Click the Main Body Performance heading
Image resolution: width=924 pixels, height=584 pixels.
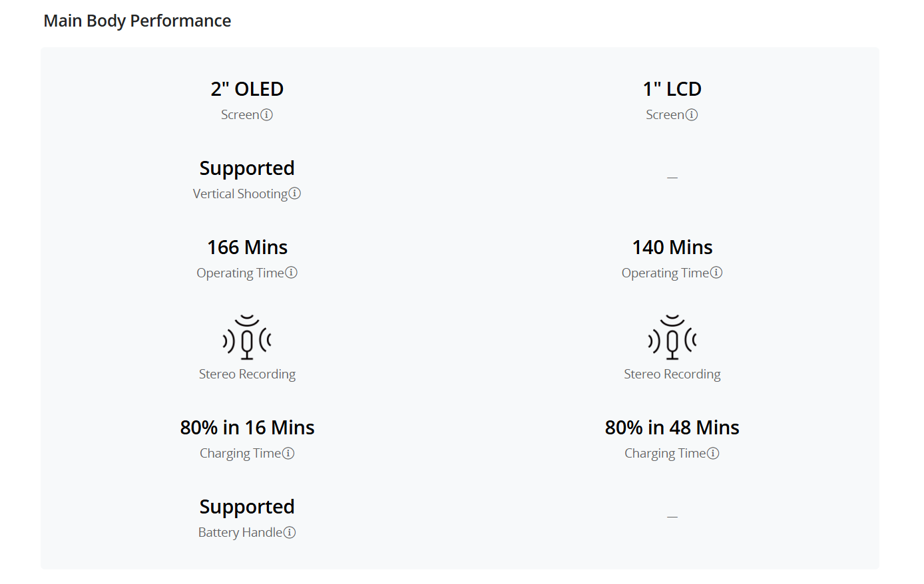[137, 21]
